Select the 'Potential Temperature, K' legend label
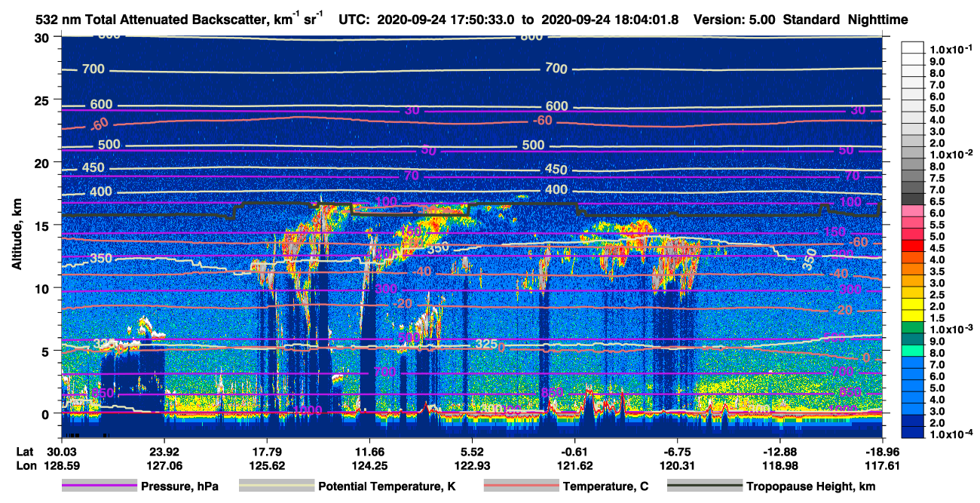 387,487
